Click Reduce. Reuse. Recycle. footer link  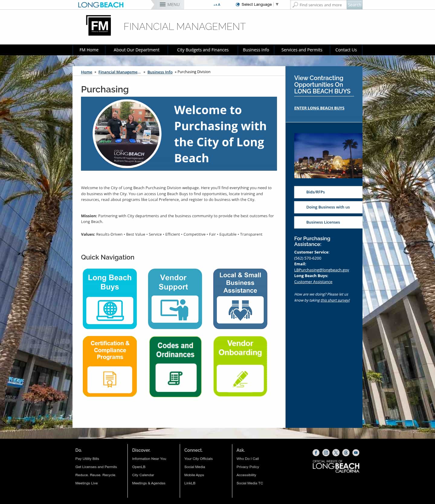[96, 475]
